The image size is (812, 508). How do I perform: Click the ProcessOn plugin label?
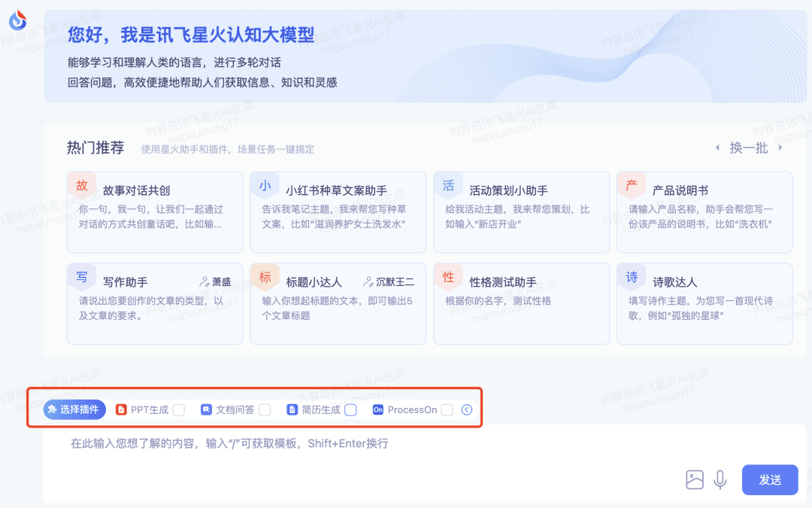(412, 409)
